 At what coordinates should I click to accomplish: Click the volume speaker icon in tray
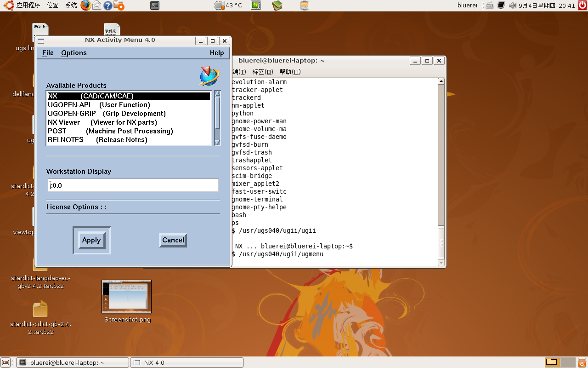click(x=512, y=6)
